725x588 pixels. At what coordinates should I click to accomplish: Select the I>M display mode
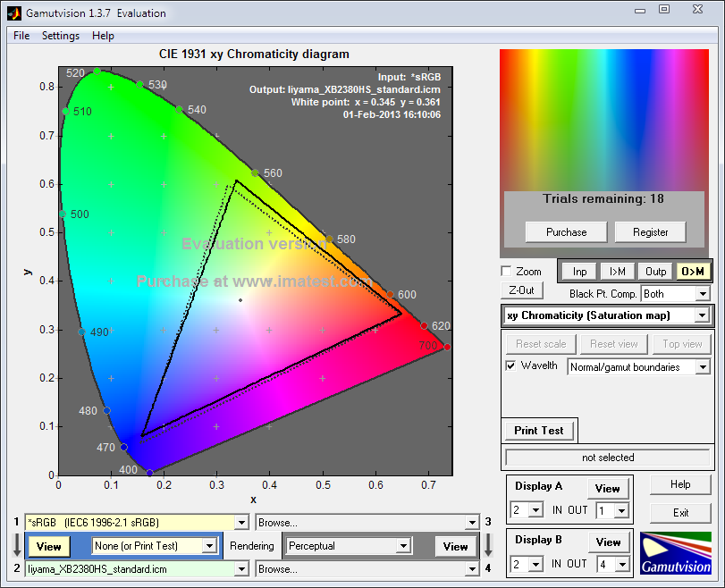point(617,271)
